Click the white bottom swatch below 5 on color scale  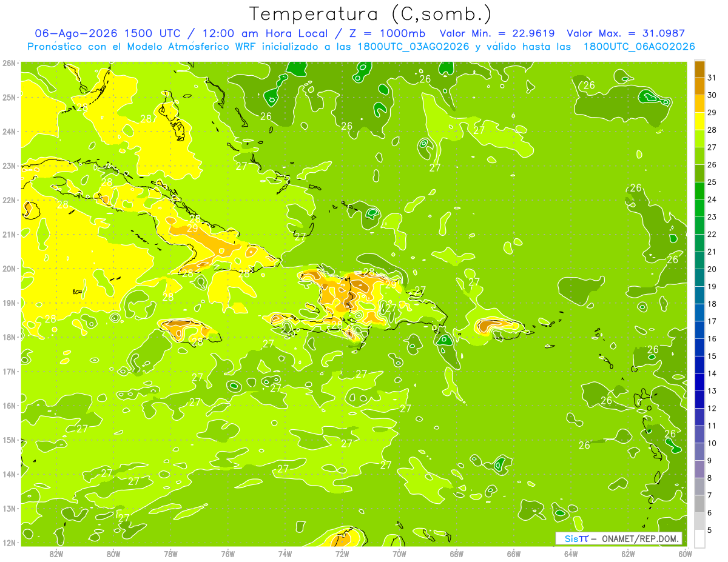699,538
